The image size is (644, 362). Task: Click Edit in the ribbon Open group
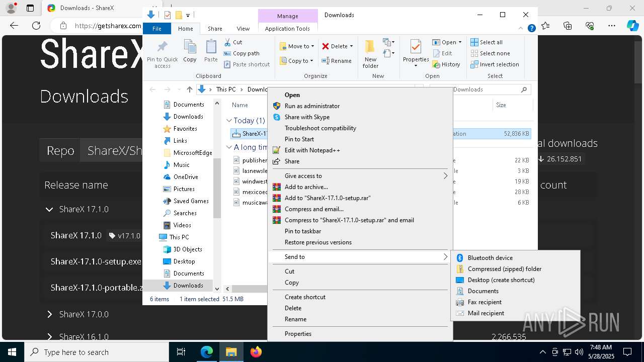pyautogui.click(x=442, y=53)
